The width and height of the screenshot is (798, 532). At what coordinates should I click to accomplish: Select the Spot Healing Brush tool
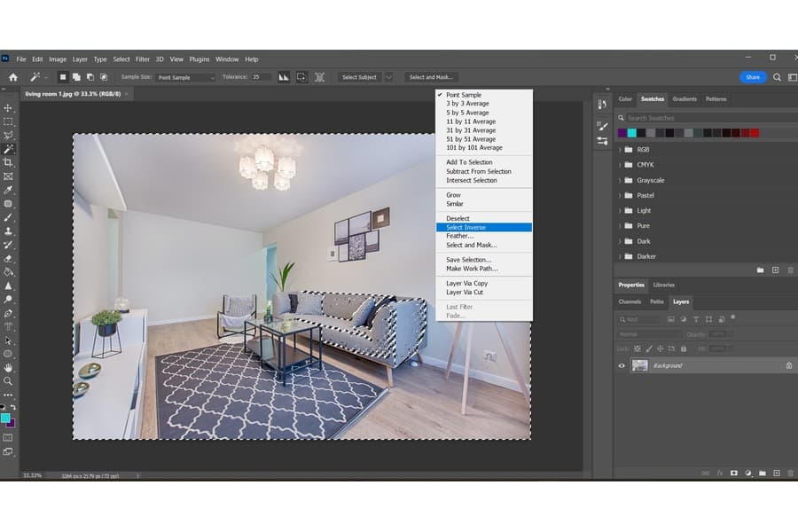point(8,204)
